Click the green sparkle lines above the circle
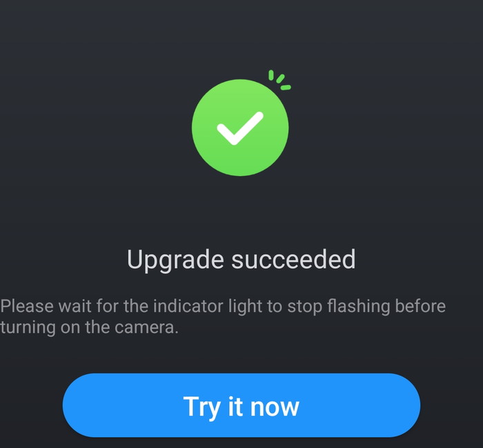Viewport: 483px width, 448px height. click(279, 80)
